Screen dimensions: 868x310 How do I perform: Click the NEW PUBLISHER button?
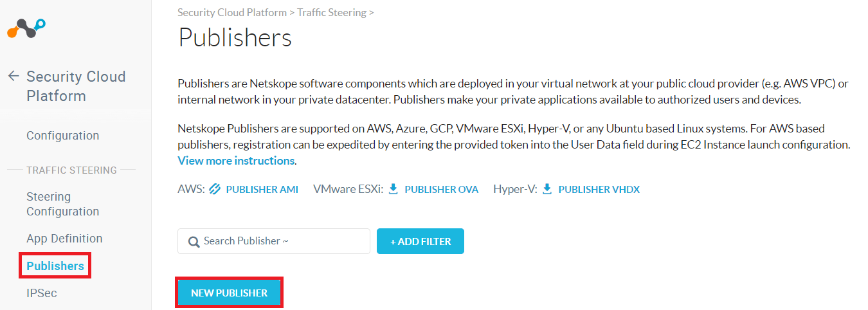(x=229, y=293)
